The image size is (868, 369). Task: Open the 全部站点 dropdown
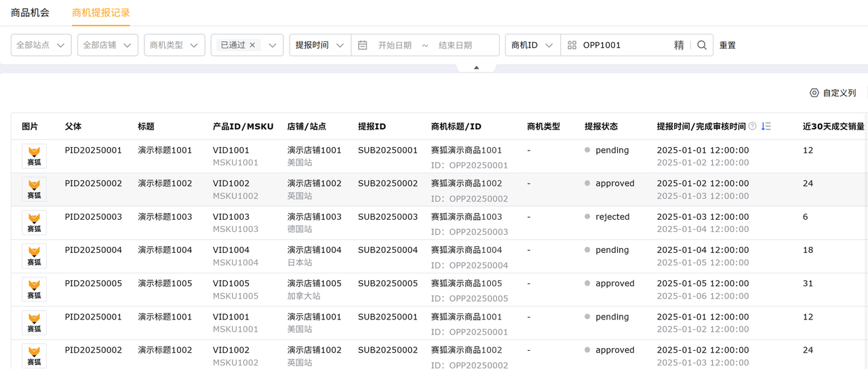41,45
